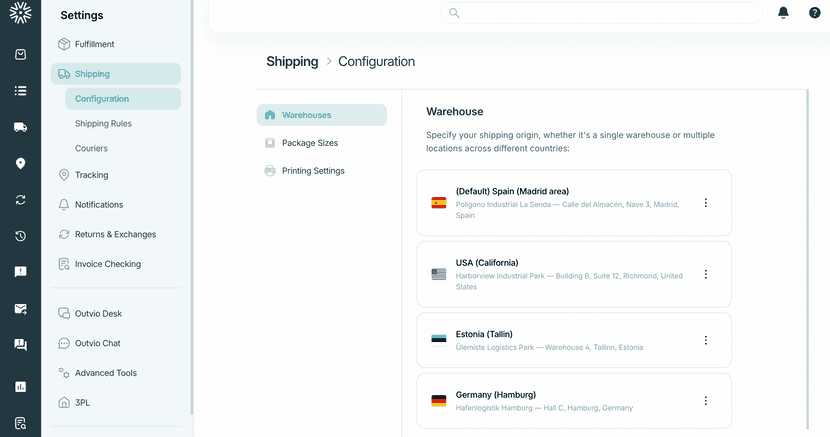
Task: Click the notifications bell icon
Action: [783, 13]
